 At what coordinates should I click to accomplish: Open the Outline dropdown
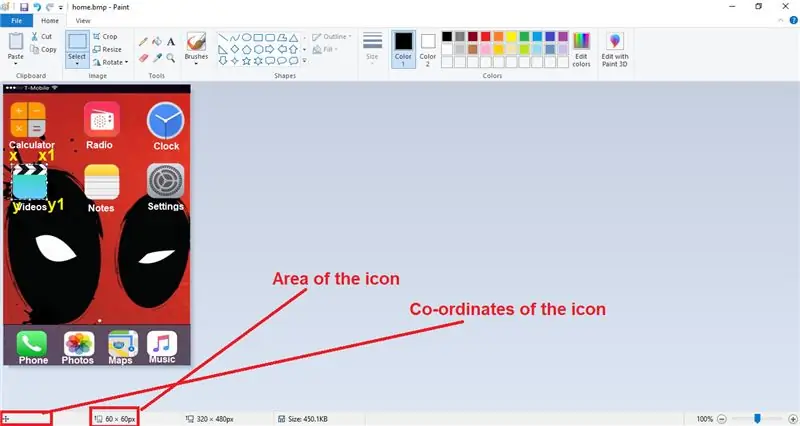(x=332, y=36)
